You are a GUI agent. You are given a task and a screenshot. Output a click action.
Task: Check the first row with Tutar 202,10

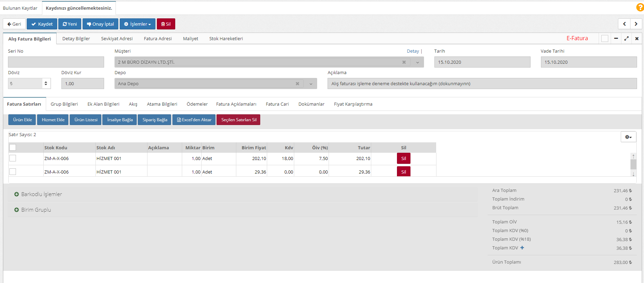tap(13, 158)
